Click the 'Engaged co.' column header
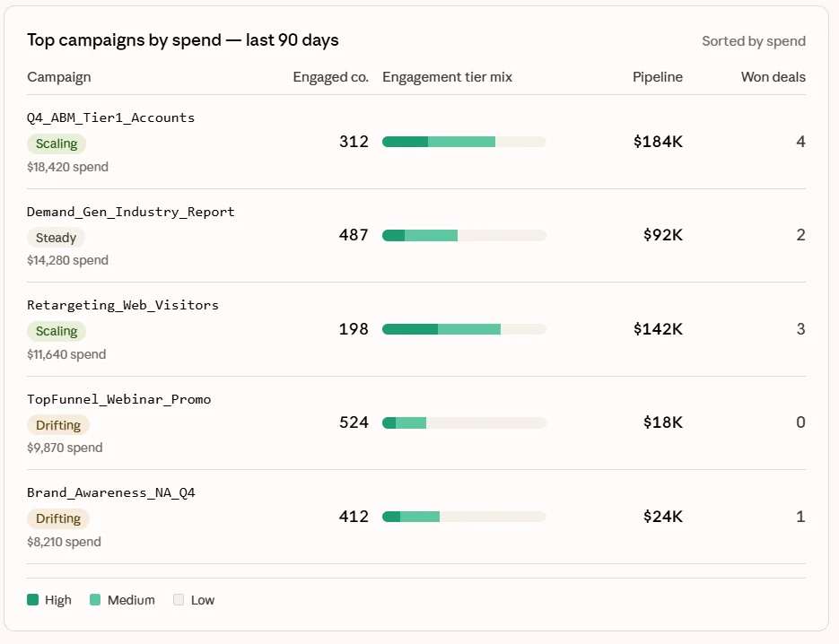Screen dimensions: 839x644 click(331, 77)
